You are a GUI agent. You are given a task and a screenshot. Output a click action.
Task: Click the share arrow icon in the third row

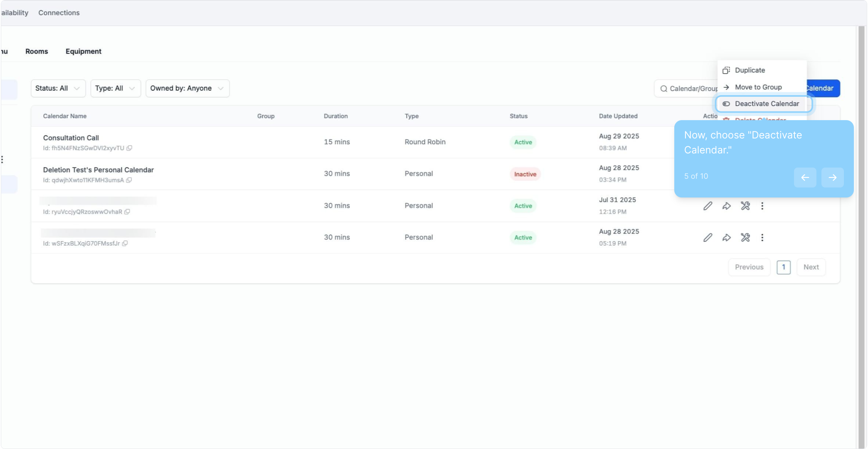pos(726,206)
